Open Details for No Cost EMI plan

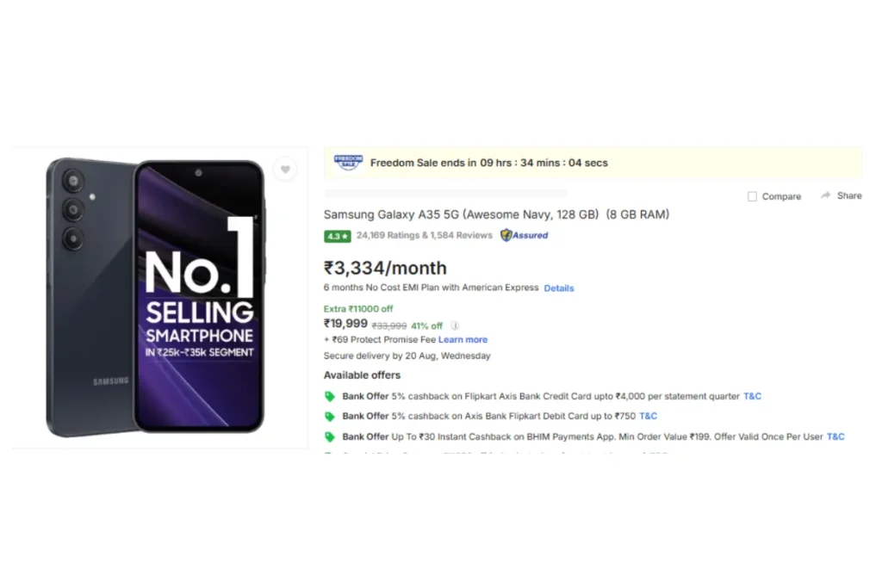[x=558, y=288]
